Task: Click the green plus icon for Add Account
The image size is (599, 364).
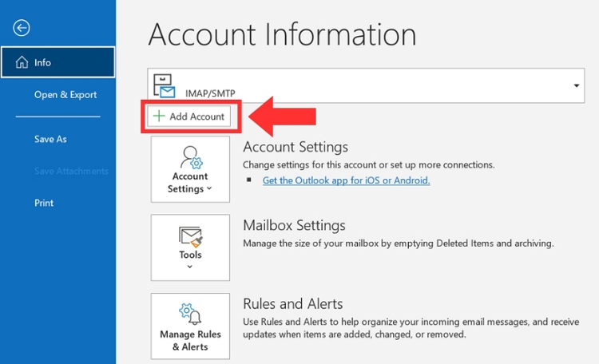Action: [x=159, y=117]
